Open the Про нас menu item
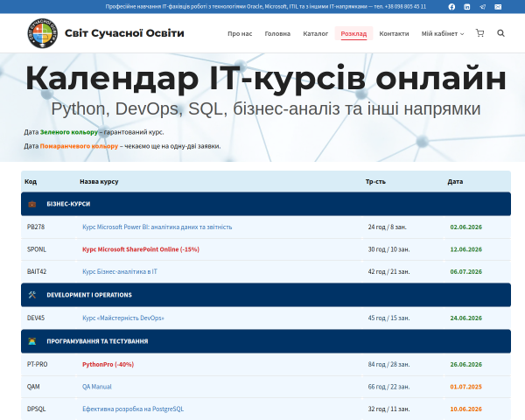Screen dimensions: 525x420 pos(240,33)
